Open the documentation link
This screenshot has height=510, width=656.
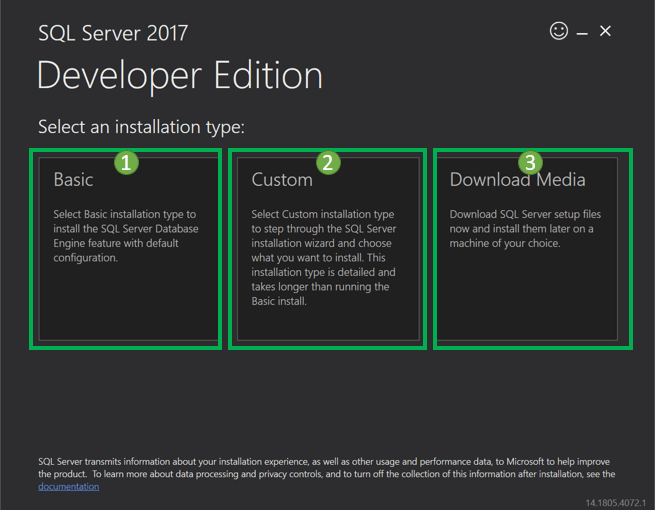pos(68,487)
